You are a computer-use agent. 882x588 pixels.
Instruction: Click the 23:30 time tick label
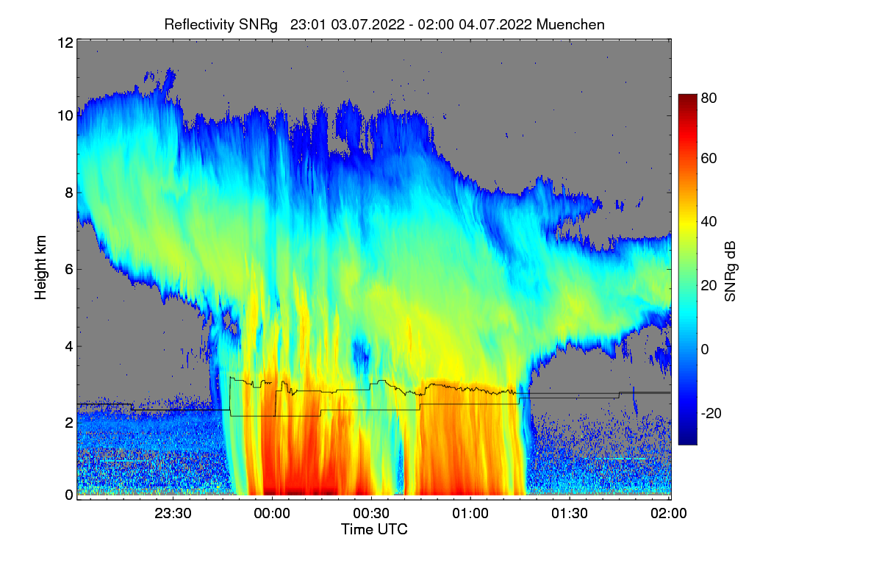coord(173,514)
